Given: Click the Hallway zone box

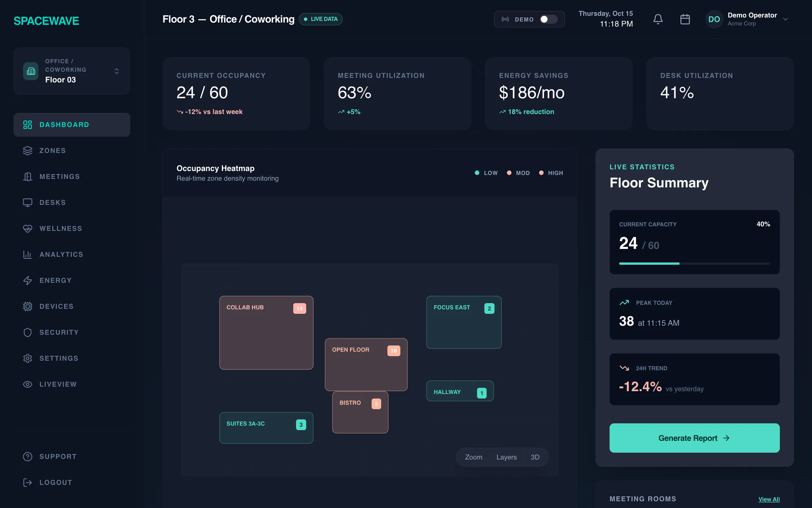Looking at the screenshot, I should 460,391.
